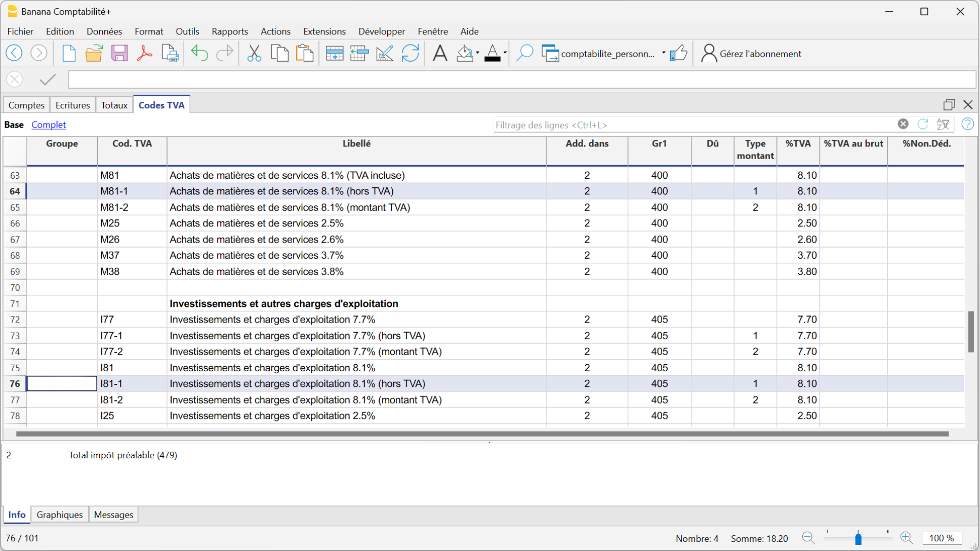980x551 pixels.
Task: Click the Paste clipboard icon
Action: click(x=305, y=53)
